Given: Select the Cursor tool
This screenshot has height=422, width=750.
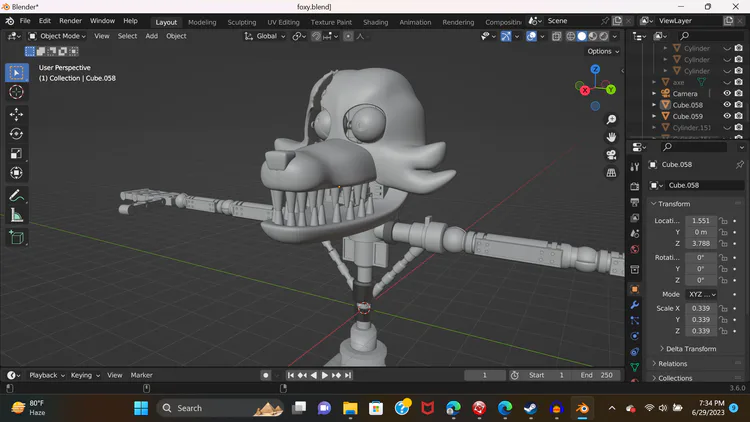Looking at the screenshot, I should (x=17, y=91).
